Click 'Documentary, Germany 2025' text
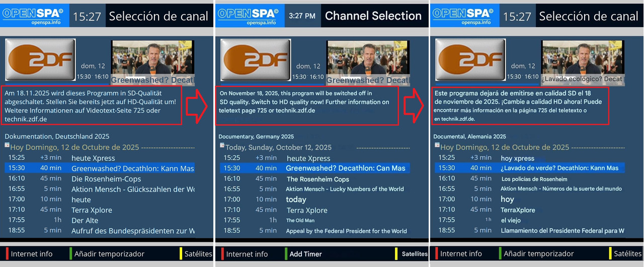The height and width of the screenshot is (267, 644). coord(256,136)
